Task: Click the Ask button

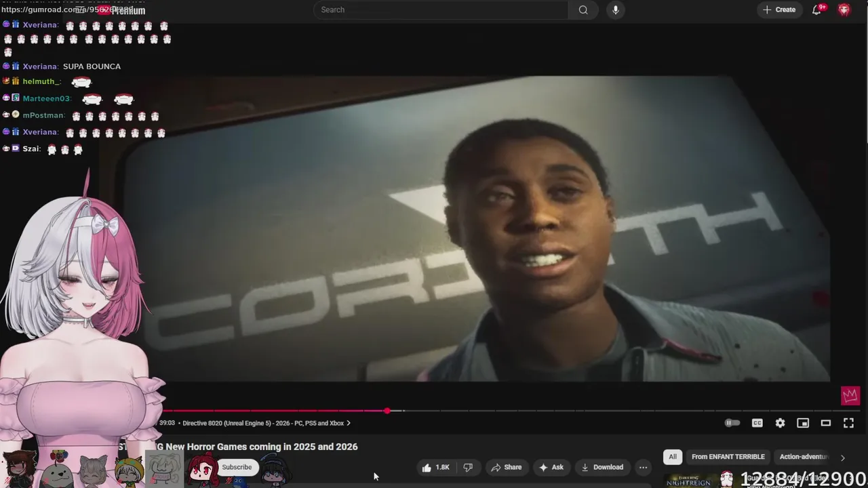Action: 551,467
